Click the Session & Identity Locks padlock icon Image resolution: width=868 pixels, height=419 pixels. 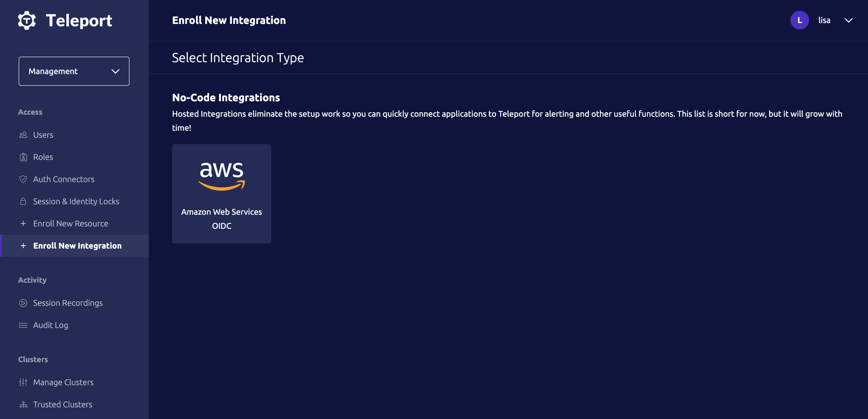point(23,202)
